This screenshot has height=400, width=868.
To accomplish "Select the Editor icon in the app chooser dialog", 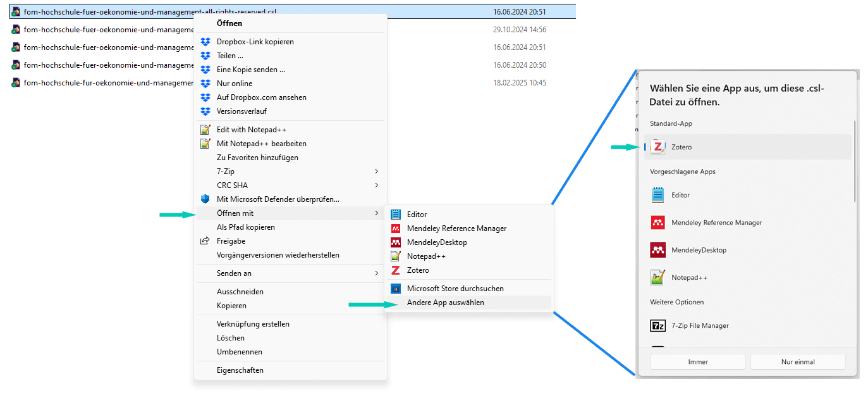I will (x=658, y=195).
